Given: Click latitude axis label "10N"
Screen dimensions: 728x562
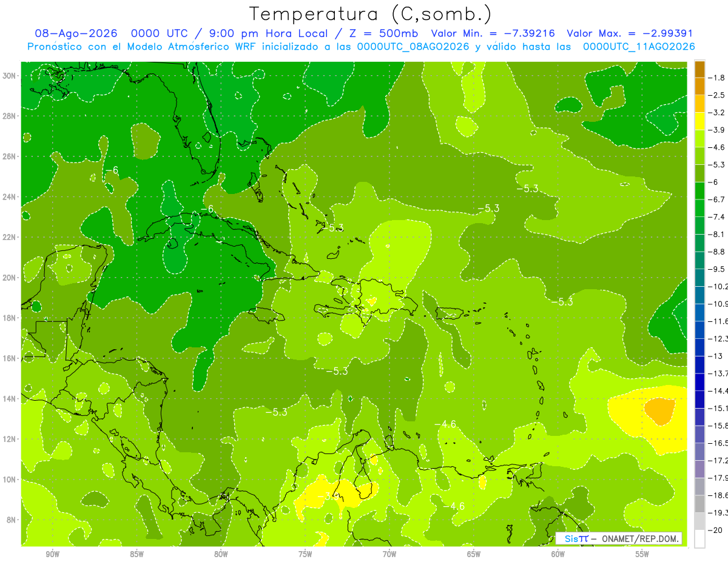Looking at the screenshot, I should (x=10, y=479).
